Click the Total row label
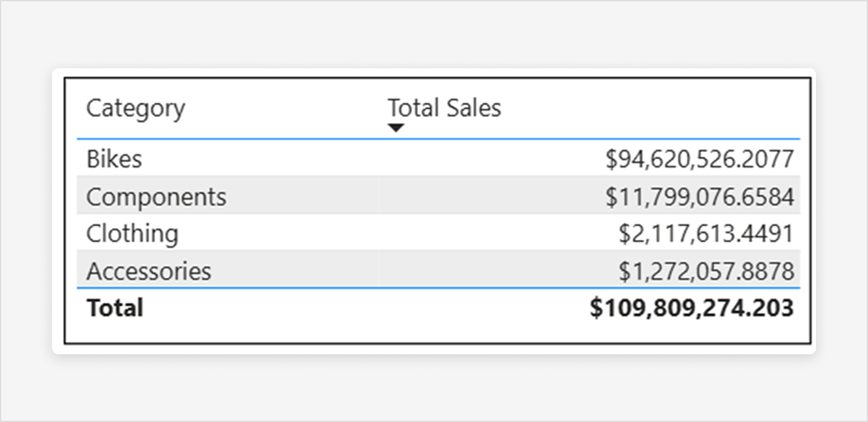The height and width of the screenshot is (422, 868). [114, 308]
